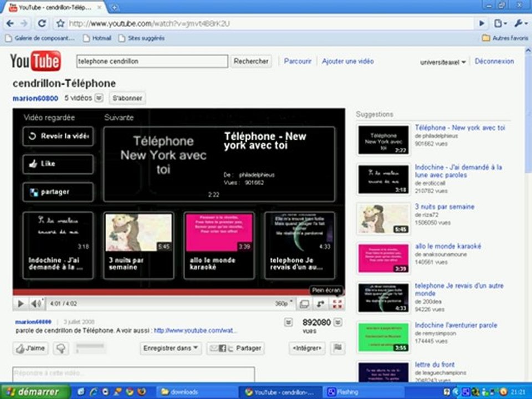This screenshot has width=532, height=399.
Task: Click the Répondre à cette vidéo comment box
Action: click(x=134, y=374)
